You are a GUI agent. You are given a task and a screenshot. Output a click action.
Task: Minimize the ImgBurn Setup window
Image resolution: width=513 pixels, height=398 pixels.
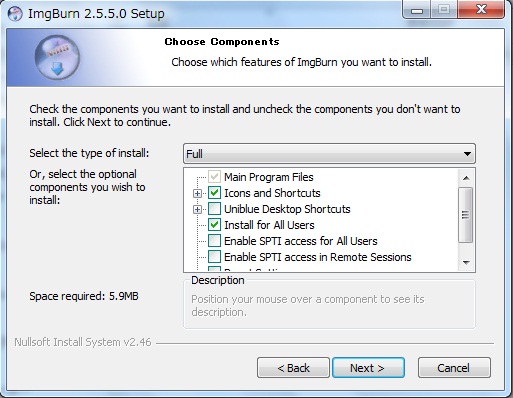point(417,10)
